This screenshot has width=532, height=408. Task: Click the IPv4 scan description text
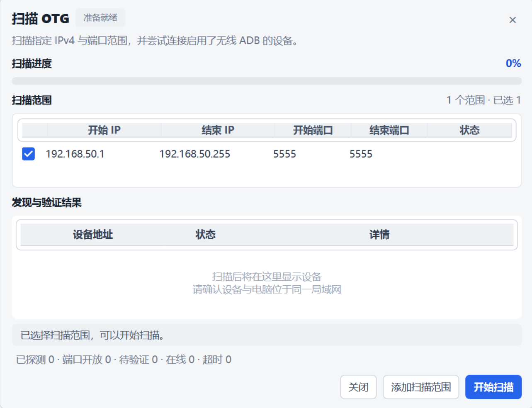(155, 41)
